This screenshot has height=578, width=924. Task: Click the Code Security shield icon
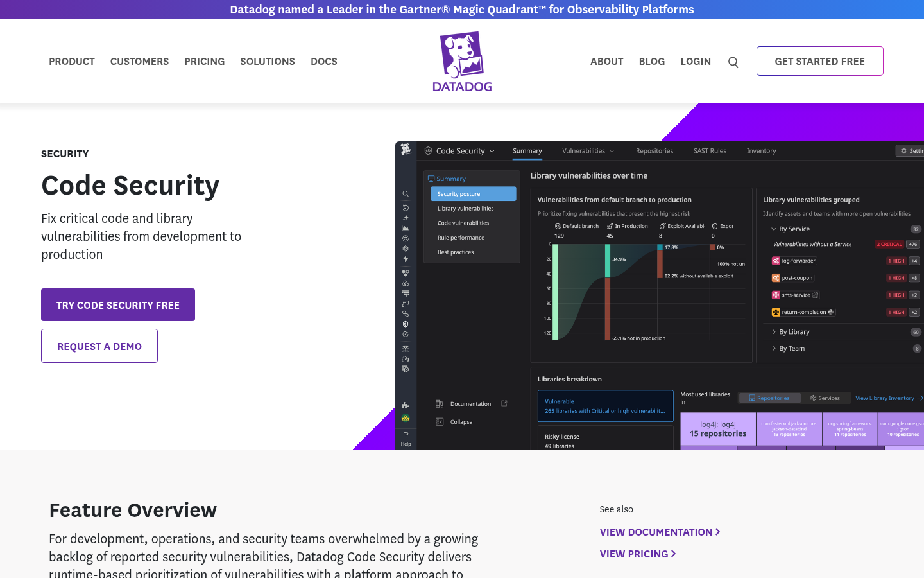[428, 151]
